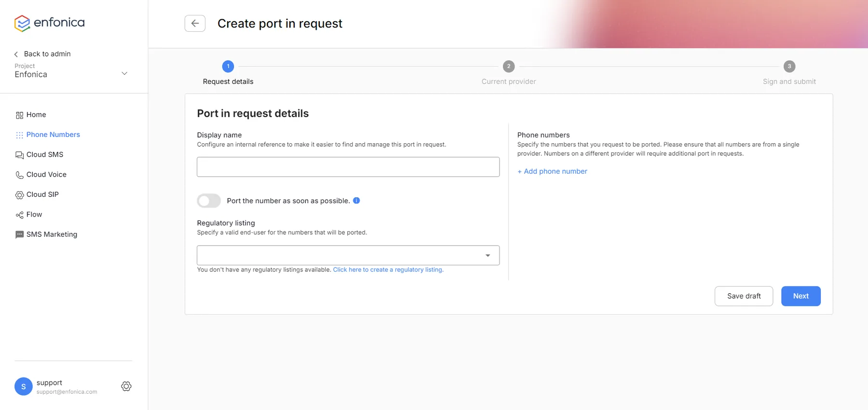
Task: Navigate to Cloud SIP
Action: pos(42,194)
